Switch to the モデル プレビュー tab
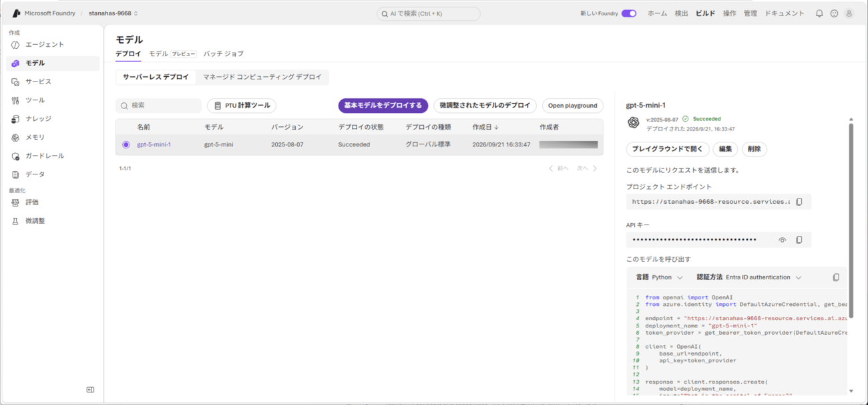868x405 pixels. coord(172,53)
